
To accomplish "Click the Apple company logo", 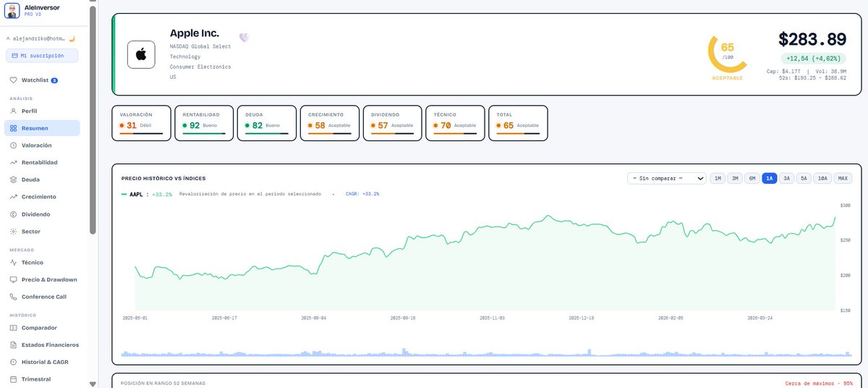I will [x=141, y=54].
